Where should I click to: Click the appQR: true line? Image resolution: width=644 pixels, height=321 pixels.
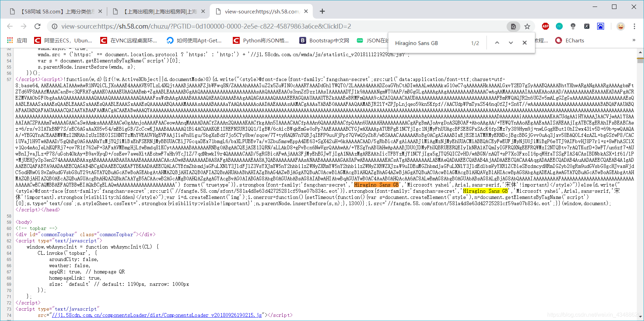tap(87, 272)
